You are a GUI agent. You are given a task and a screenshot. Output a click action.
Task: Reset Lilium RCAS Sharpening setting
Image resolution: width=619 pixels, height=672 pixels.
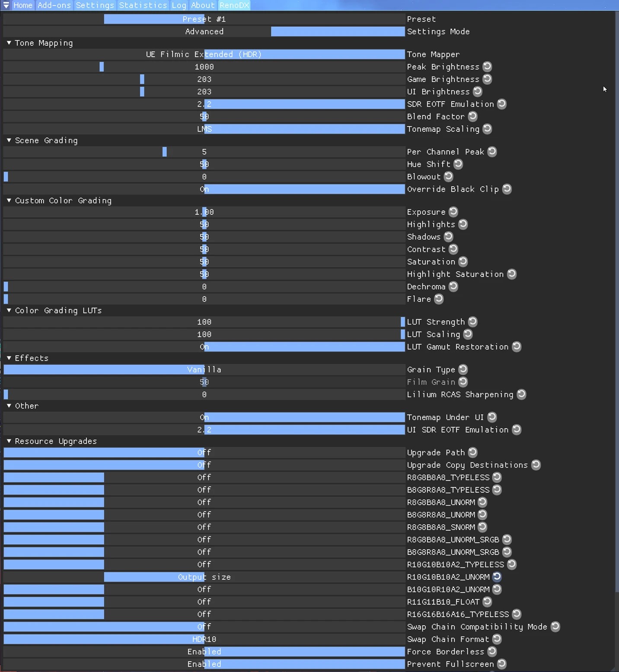521,395
